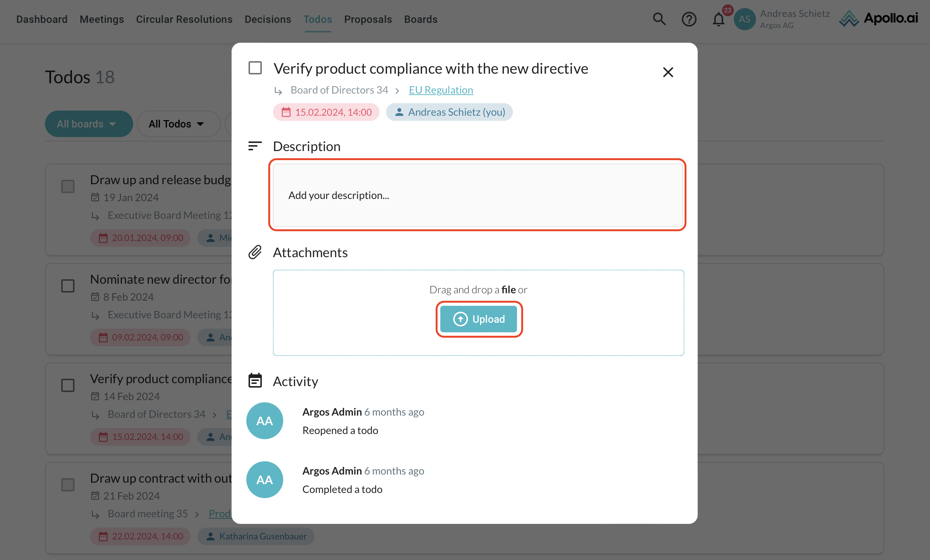Click the attachments paperclip icon
This screenshot has height=560, width=930.
point(255,252)
